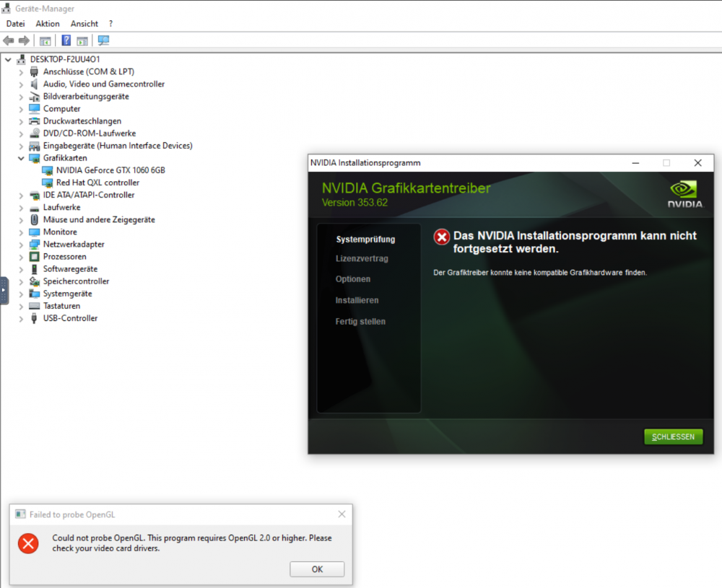This screenshot has width=722, height=588.
Task: Click the Red Hat QXL controller icon
Action: [47, 183]
